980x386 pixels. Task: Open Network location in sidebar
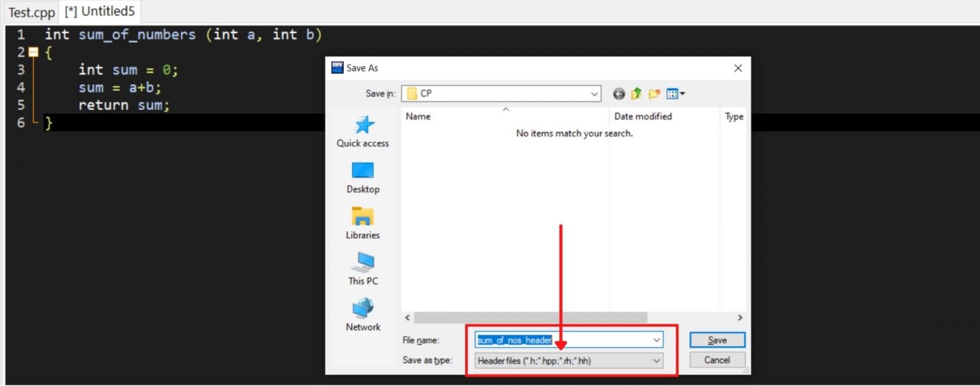[363, 315]
